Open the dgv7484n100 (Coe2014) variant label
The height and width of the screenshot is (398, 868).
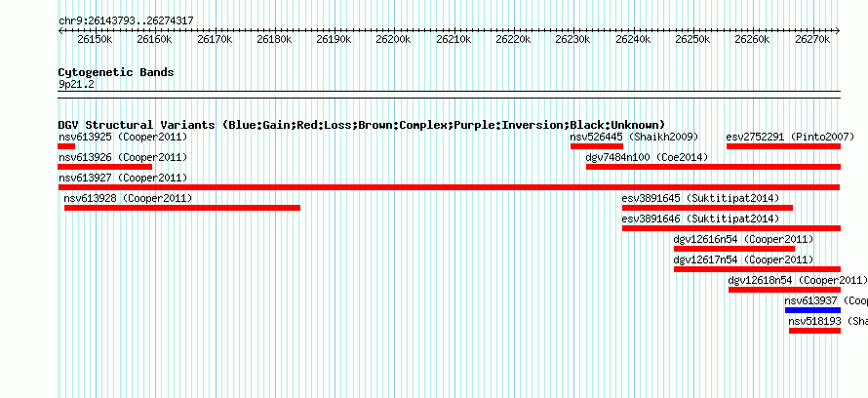[648, 157]
